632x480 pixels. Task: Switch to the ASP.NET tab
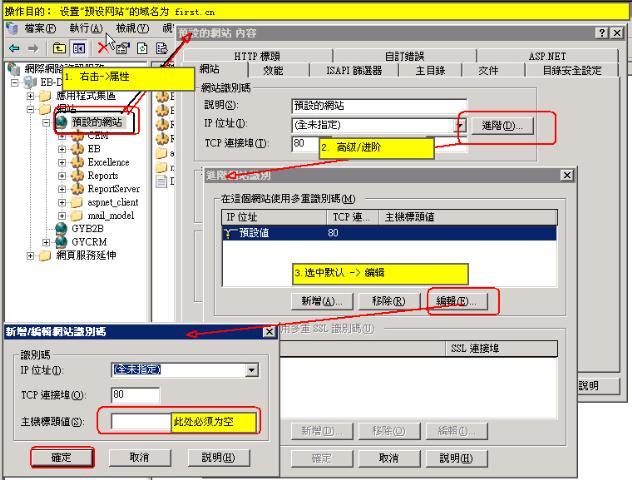[547, 56]
